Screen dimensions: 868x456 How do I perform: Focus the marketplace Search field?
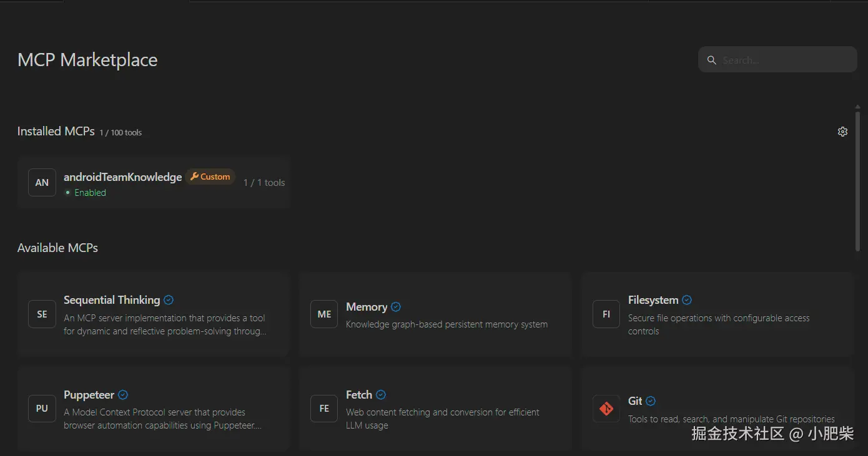point(777,60)
